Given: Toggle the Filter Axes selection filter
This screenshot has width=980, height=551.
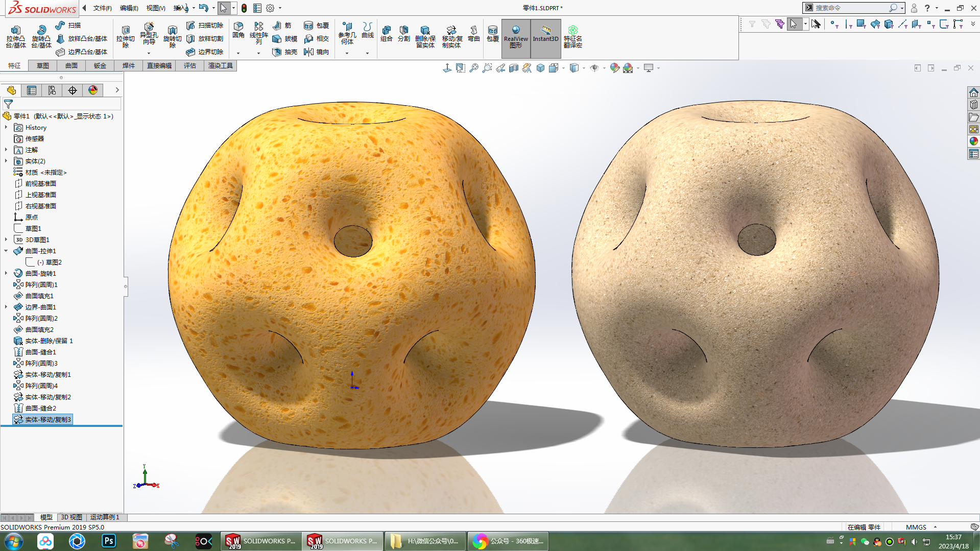Looking at the screenshot, I should 903,24.
